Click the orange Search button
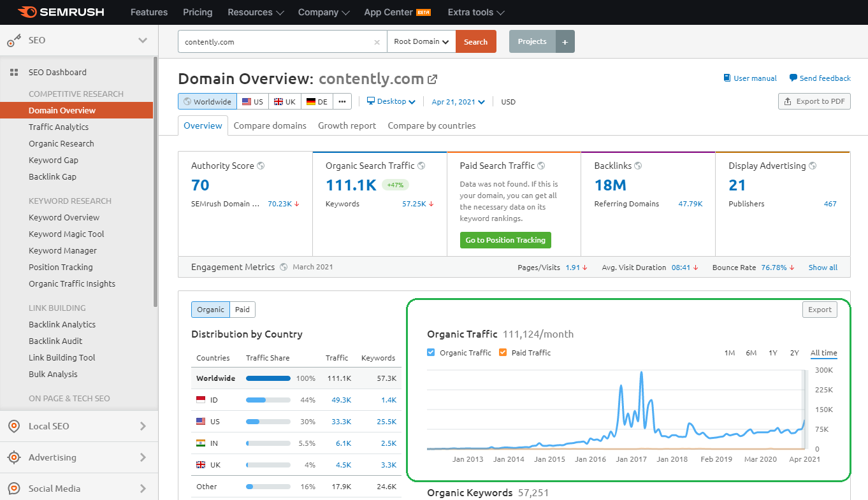868x500 pixels. 476,41
